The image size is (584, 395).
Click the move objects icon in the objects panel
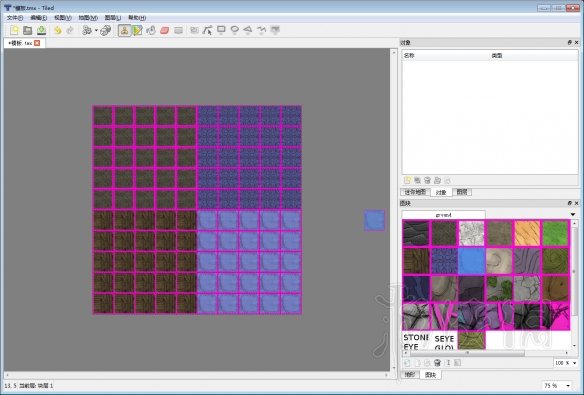tap(437, 181)
